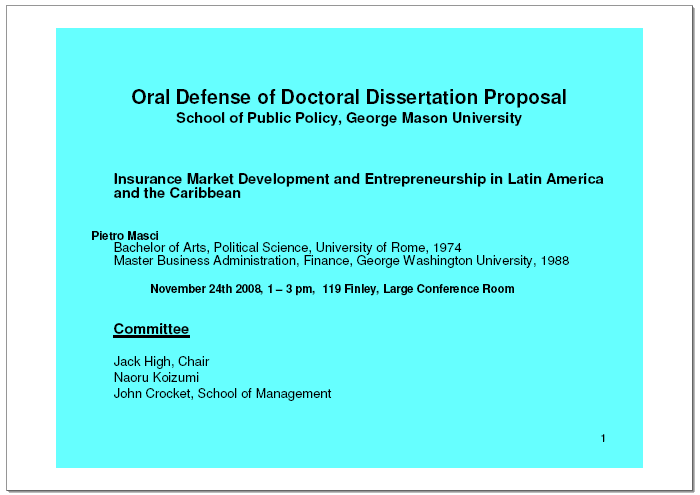Click the 'Master Business Administration, Finance' line
Image resolution: width=700 pixels, height=495 pixels.
tap(342, 261)
